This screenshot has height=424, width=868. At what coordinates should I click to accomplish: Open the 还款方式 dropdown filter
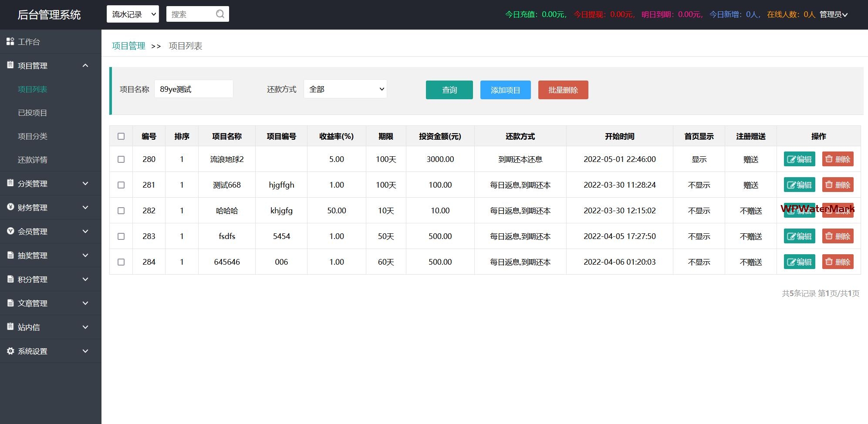[345, 89]
